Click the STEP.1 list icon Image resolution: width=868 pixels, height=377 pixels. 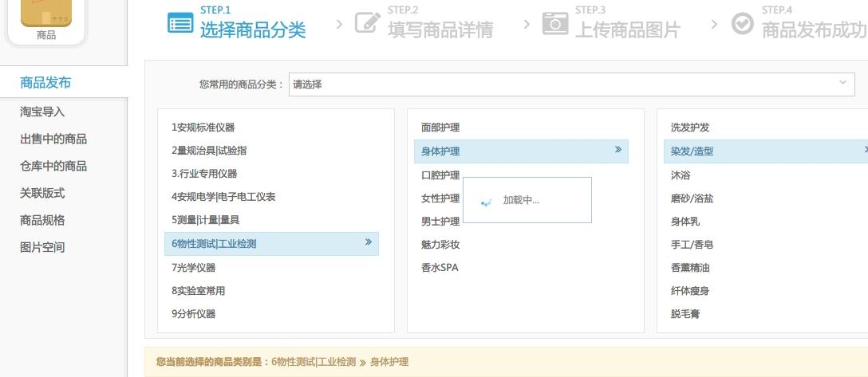point(180,22)
